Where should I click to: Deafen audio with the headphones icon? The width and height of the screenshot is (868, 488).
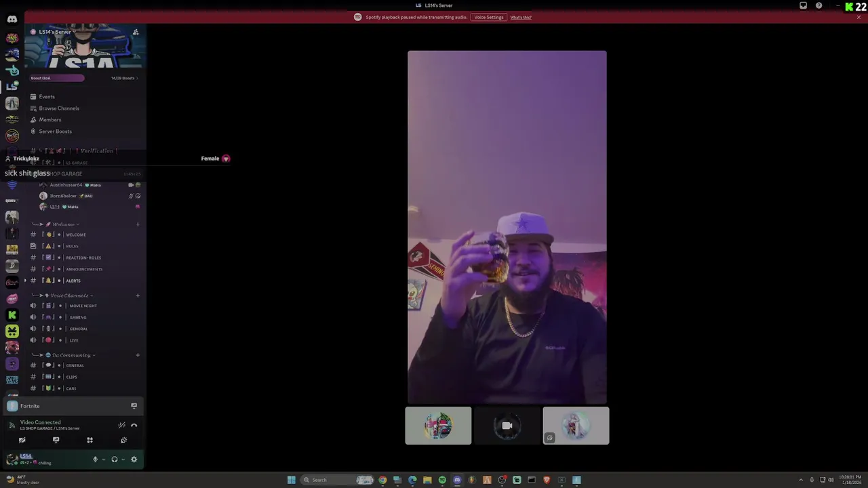[114, 459]
